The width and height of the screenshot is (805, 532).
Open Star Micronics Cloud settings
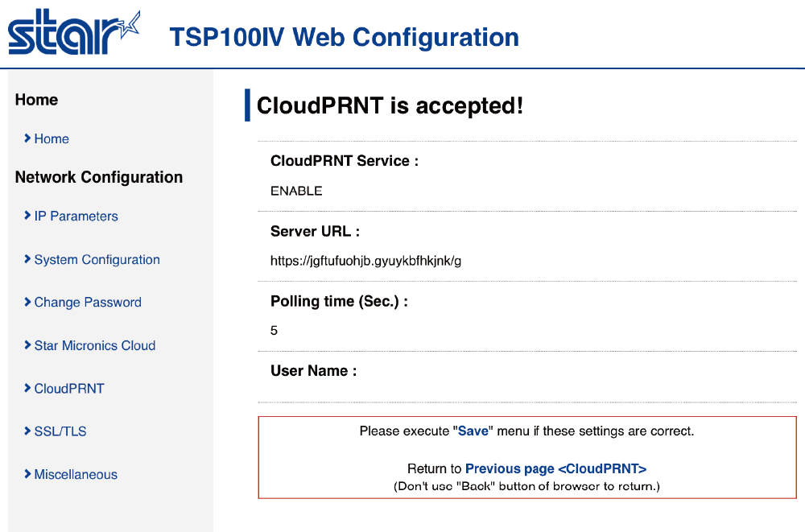click(94, 346)
